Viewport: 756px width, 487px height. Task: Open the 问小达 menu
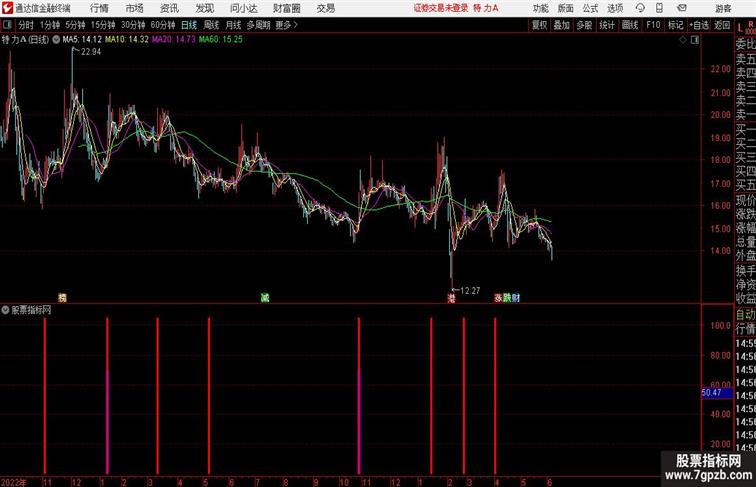(243, 8)
